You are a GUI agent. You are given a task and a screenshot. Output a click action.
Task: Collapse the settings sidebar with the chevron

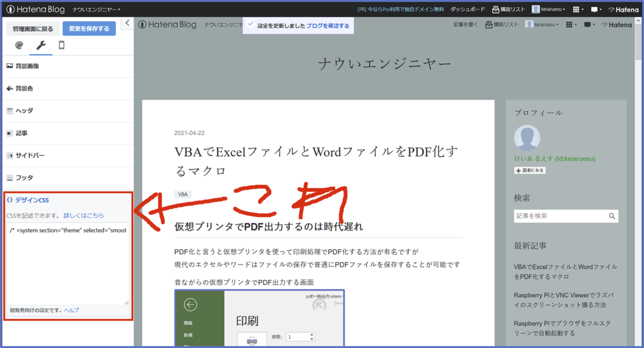[x=128, y=23]
